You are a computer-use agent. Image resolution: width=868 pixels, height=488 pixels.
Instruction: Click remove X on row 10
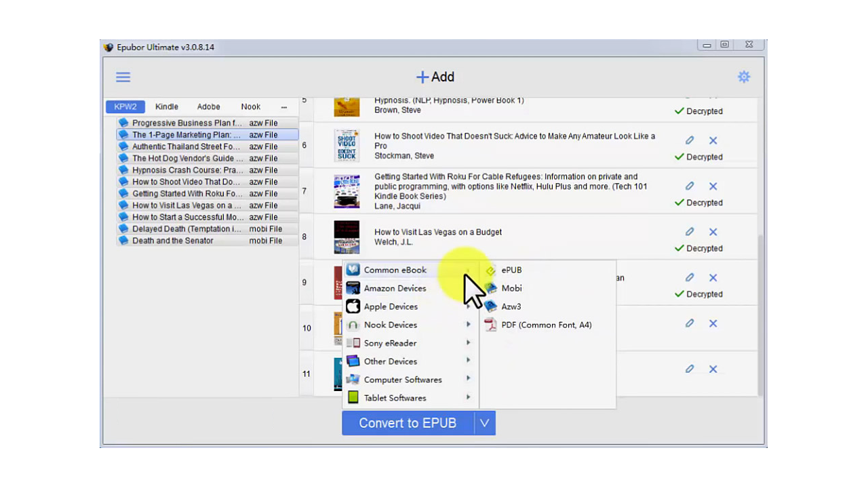click(x=713, y=323)
